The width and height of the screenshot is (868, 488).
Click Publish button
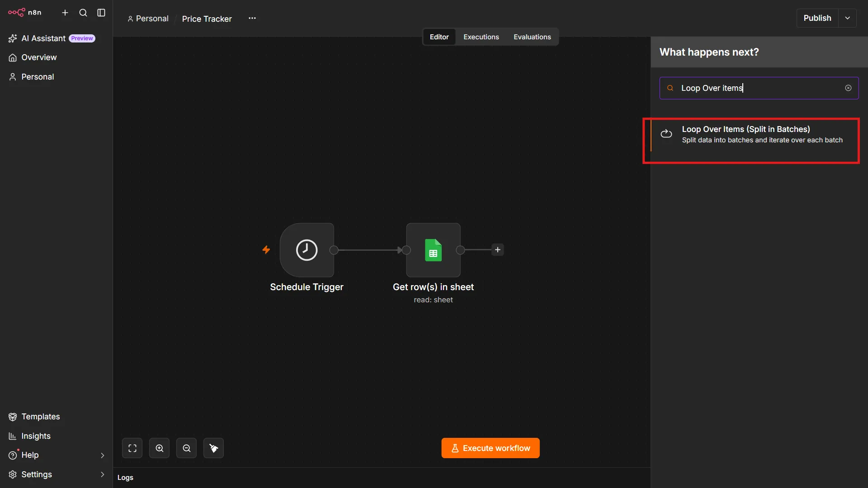(817, 18)
